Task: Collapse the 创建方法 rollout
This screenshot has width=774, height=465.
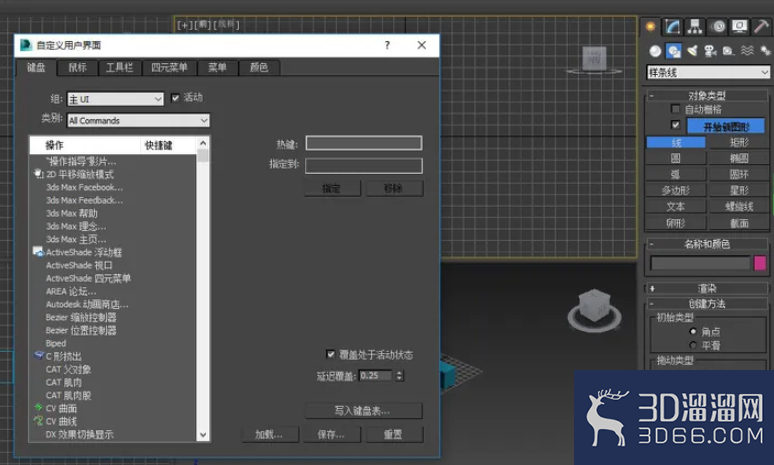Action: 707,304
